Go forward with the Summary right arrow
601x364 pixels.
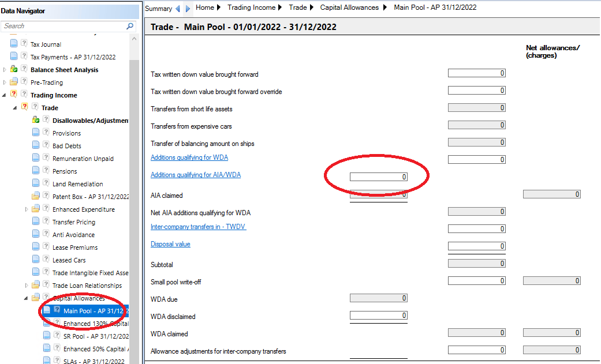click(188, 9)
